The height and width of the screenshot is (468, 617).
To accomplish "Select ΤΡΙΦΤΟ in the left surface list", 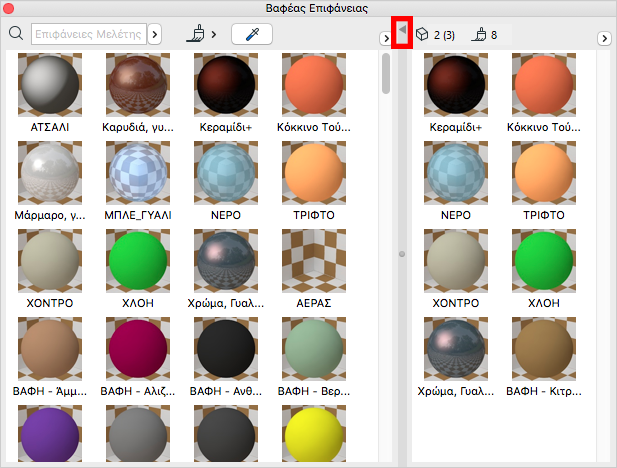I will (x=314, y=173).
